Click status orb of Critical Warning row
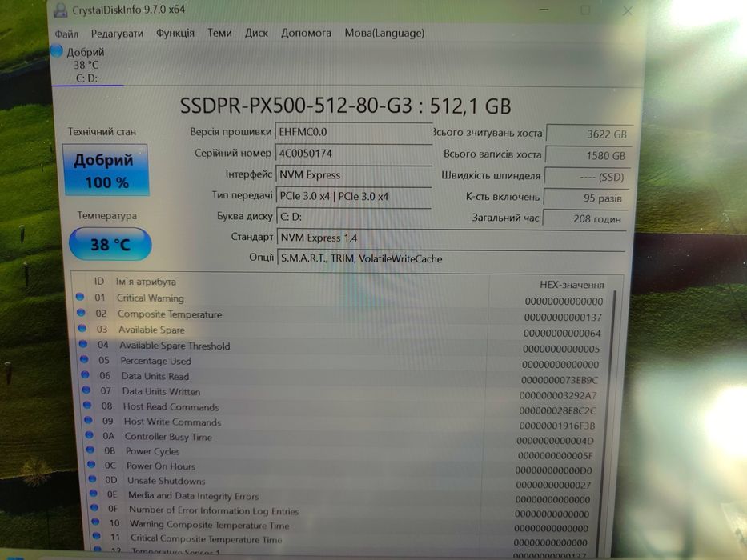Image resolution: width=747 pixels, height=560 pixels. [x=80, y=297]
